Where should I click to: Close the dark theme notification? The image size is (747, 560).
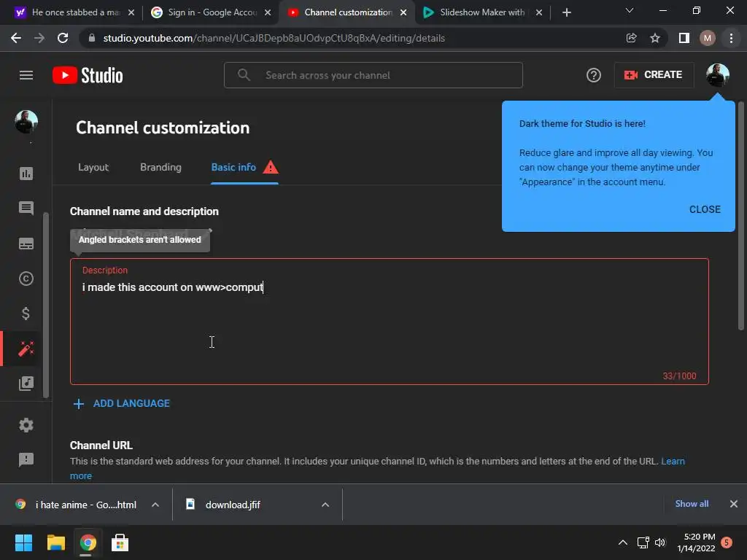pos(705,209)
